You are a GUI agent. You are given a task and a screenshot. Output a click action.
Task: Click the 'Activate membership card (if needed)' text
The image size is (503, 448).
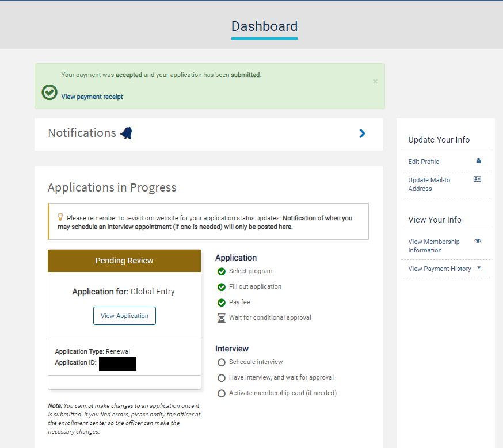click(283, 393)
